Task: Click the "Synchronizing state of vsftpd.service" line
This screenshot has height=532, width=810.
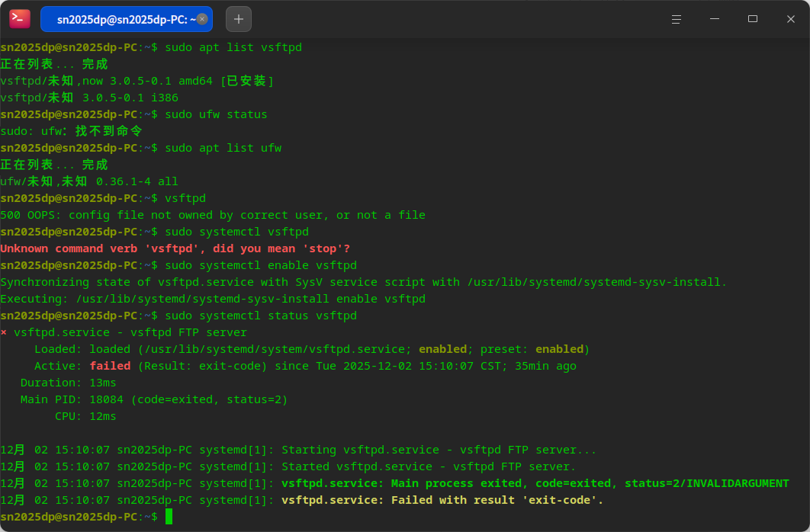Action: [x=364, y=282]
